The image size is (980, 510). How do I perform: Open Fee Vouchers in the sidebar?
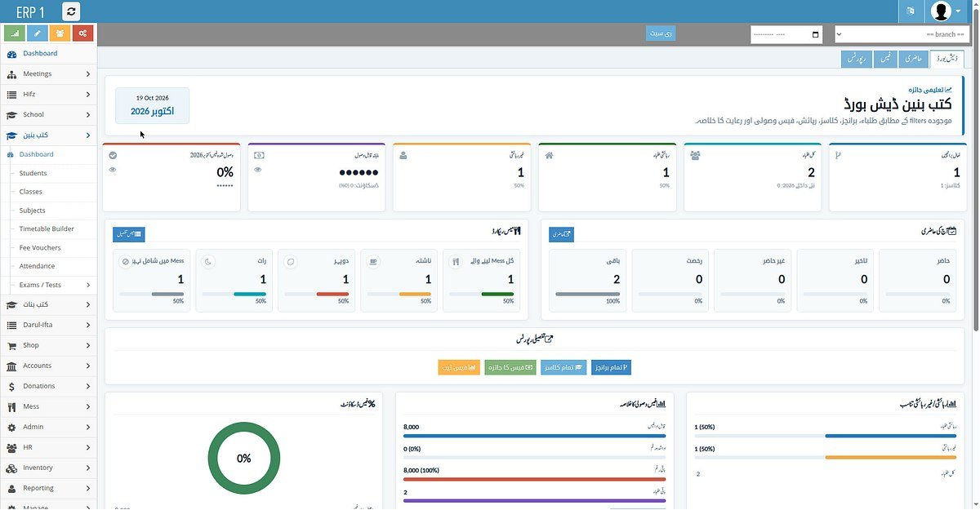(40, 247)
